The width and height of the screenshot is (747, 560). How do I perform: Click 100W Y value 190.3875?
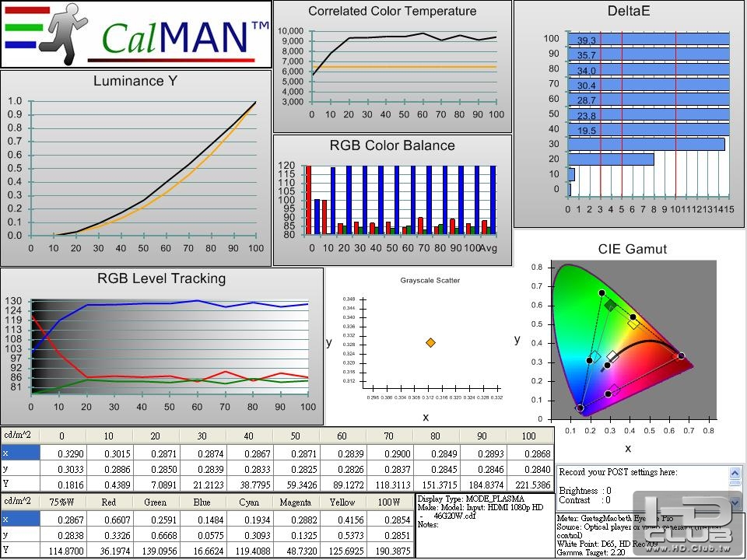[390, 551]
